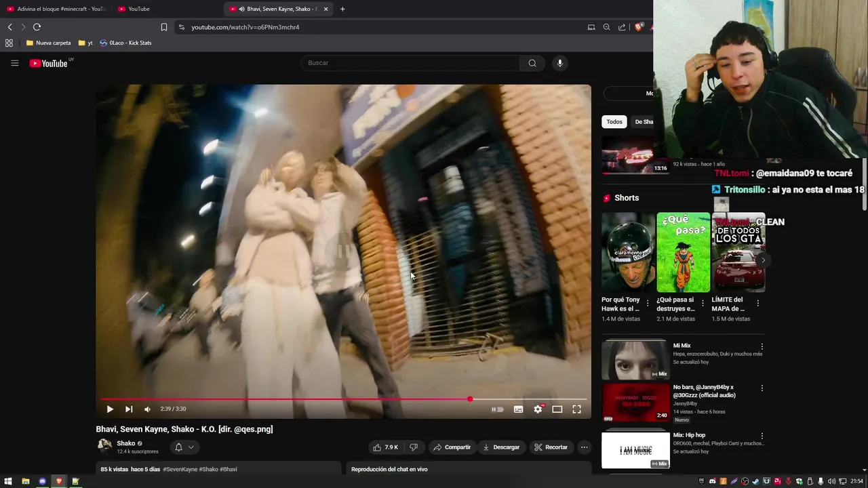Open the Mi Mix playlist thumbnail

click(x=635, y=360)
